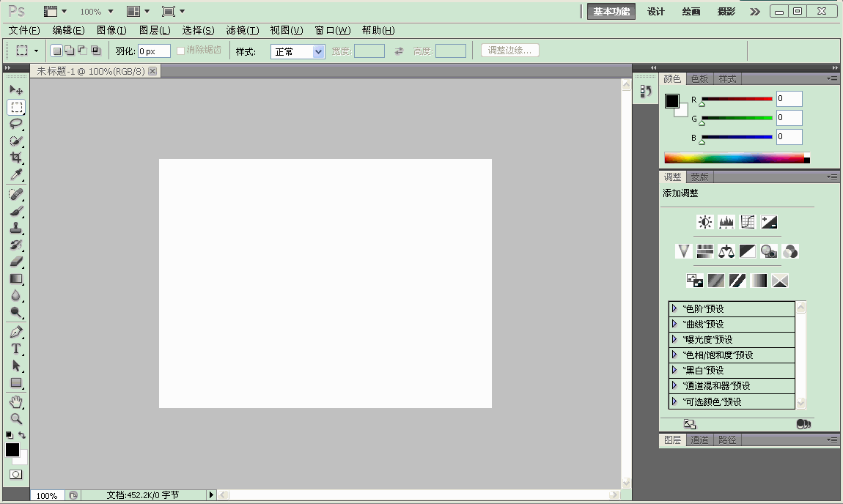Enable the anti-alias (消除锯齿) checkbox
Screen dimensions: 843x504
click(180, 51)
